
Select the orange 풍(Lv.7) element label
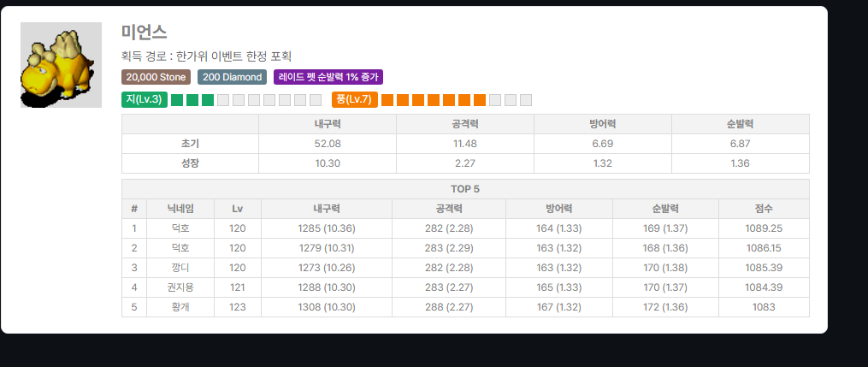click(355, 99)
